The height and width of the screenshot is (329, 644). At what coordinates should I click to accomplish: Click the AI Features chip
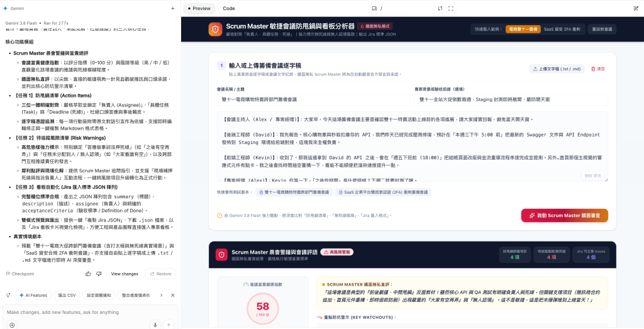coord(33,295)
